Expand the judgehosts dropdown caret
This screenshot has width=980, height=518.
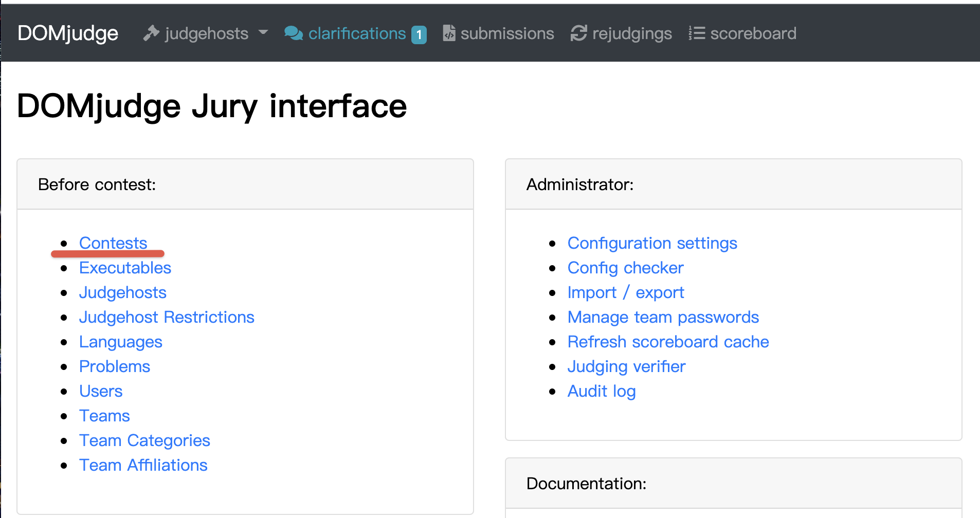click(263, 32)
